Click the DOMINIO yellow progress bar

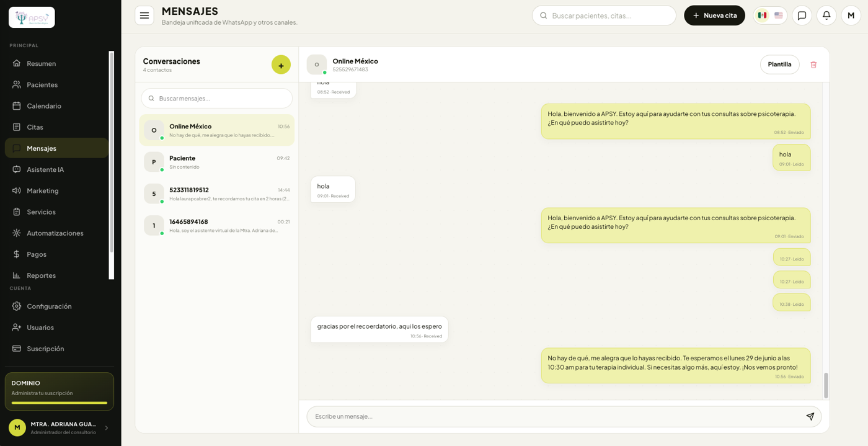[60, 403]
